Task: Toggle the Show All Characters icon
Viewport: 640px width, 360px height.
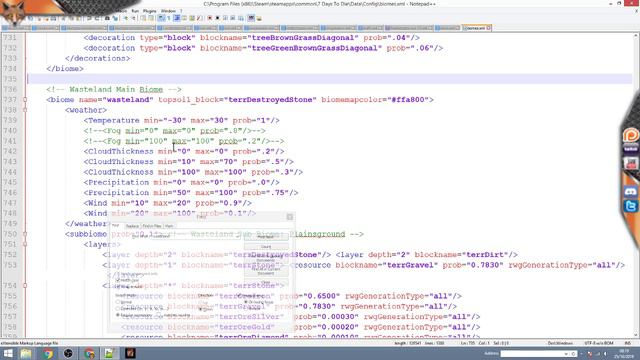Action: (169, 18)
